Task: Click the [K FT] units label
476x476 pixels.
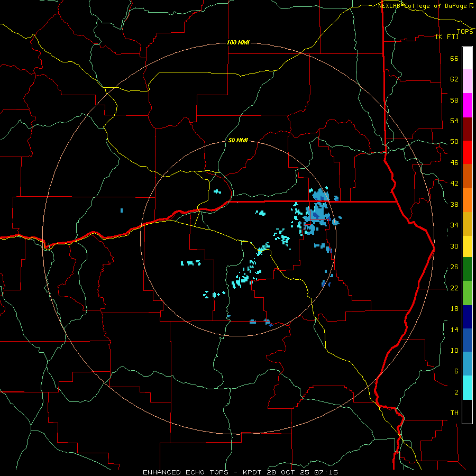Action: coord(447,37)
